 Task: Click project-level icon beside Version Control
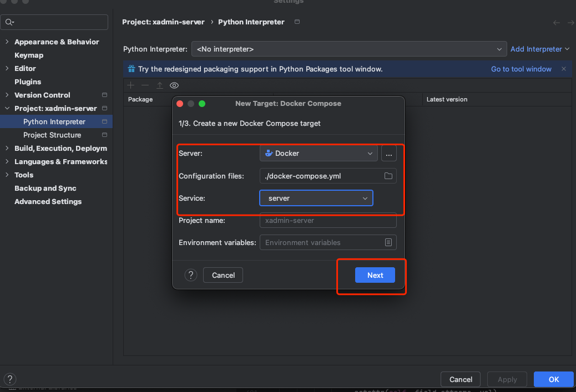pos(105,95)
